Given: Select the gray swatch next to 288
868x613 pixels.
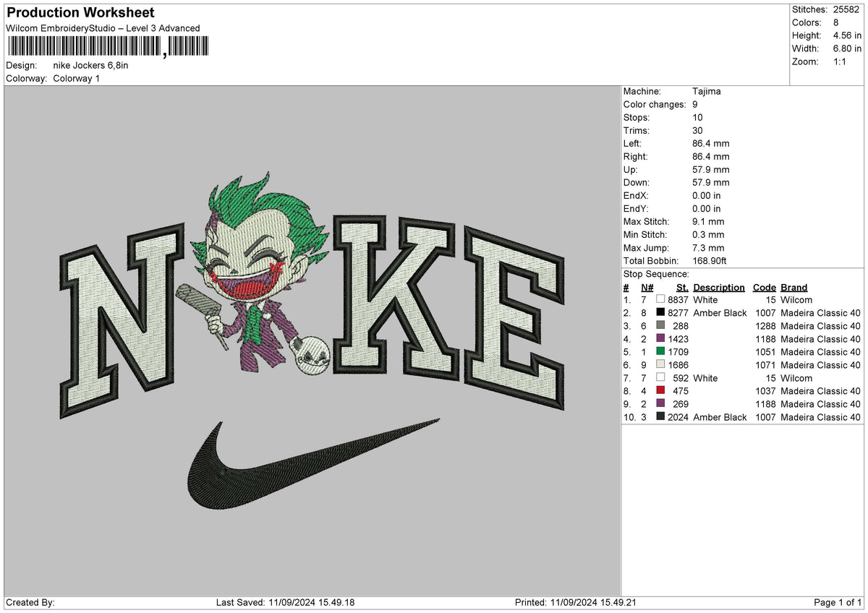Looking at the screenshot, I should click(660, 325).
